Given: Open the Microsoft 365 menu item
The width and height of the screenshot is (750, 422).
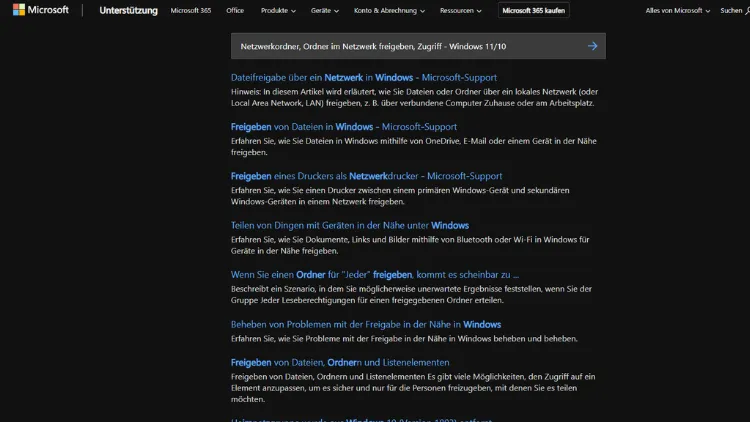Looking at the screenshot, I should tap(190, 10).
